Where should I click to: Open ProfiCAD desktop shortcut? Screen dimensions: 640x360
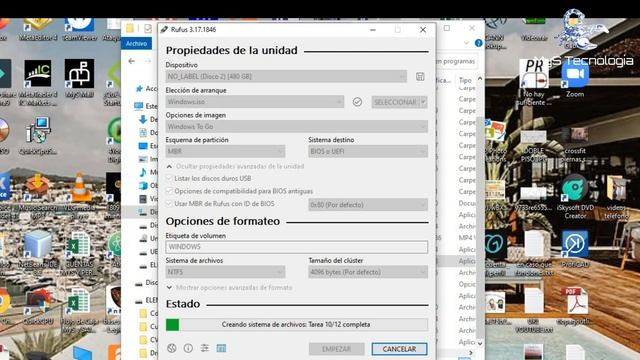[575, 249]
